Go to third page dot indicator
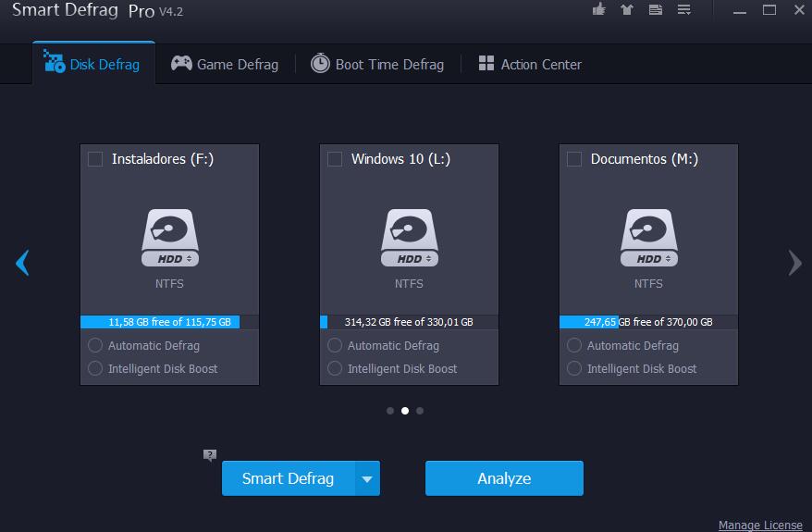 coord(420,411)
